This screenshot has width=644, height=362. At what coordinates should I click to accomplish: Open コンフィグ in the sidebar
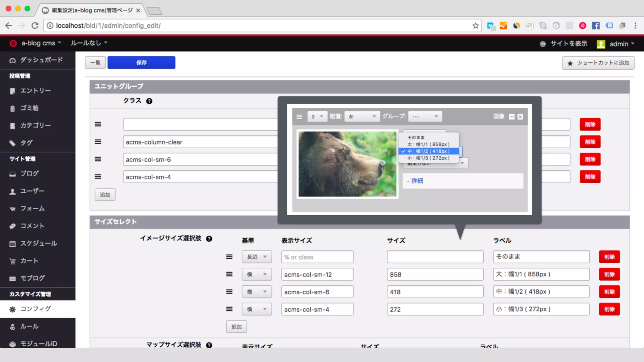click(x=36, y=309)
